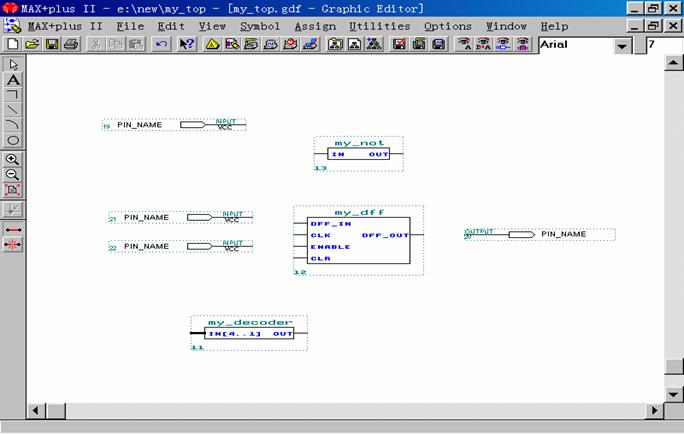Select the arc drawing tool
684x434 pixels.
pos(13,125)
